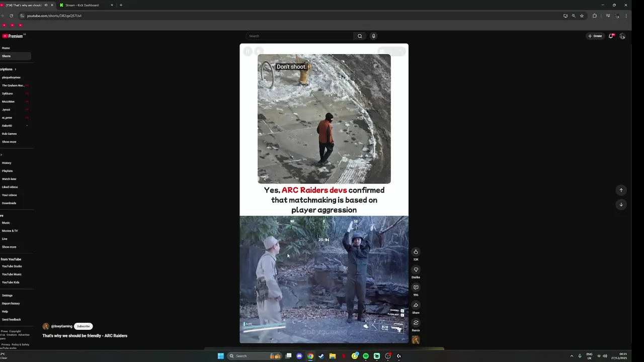The height and width of the screenshot is (362, 644).
Task: Open Chrome extensions puzzle icon
Action: coord(595,16)
